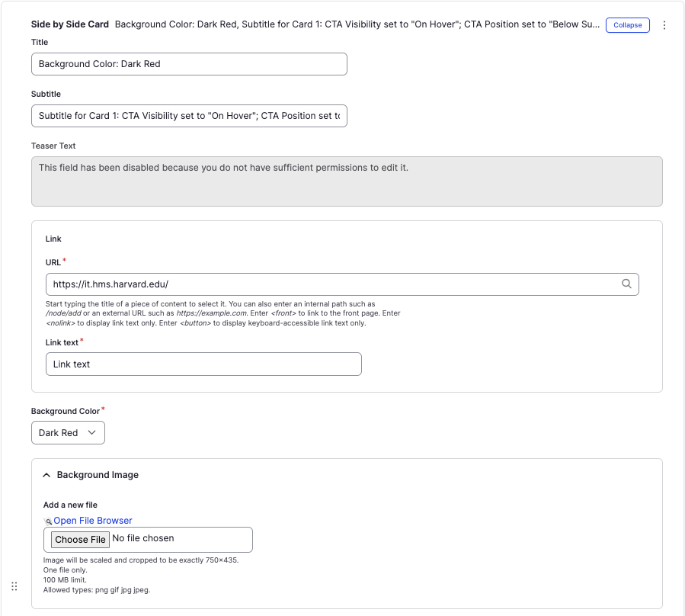Click the Side by Side Card heading
The width and height of the screenshot is (685, 616).
point(70,24)
